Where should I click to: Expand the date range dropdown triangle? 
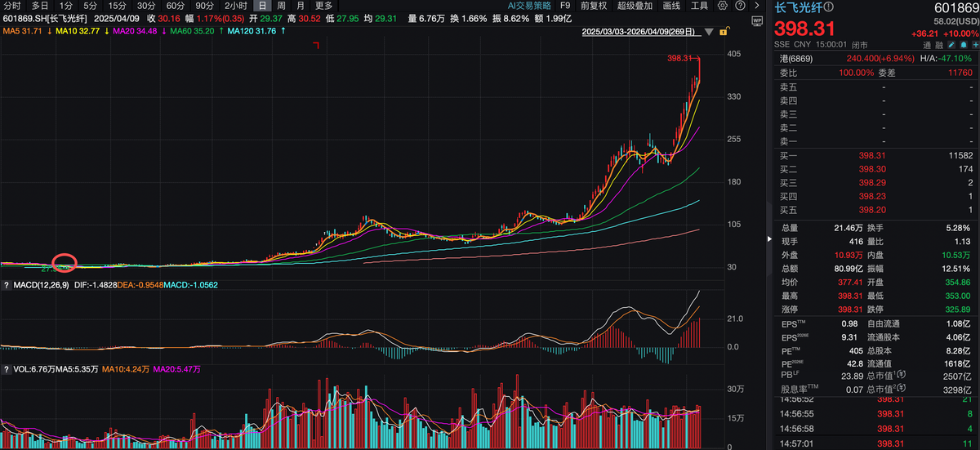coord(709,32)
